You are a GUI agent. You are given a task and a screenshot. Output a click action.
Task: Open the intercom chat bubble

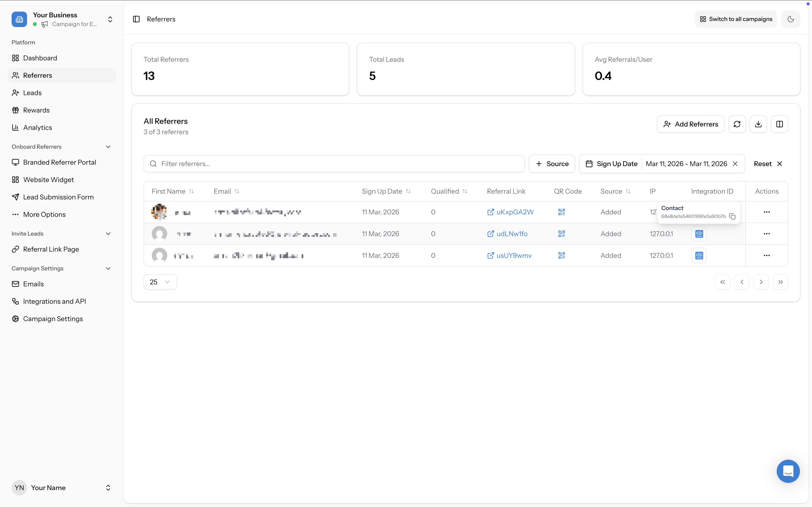[x=788, y=471]
